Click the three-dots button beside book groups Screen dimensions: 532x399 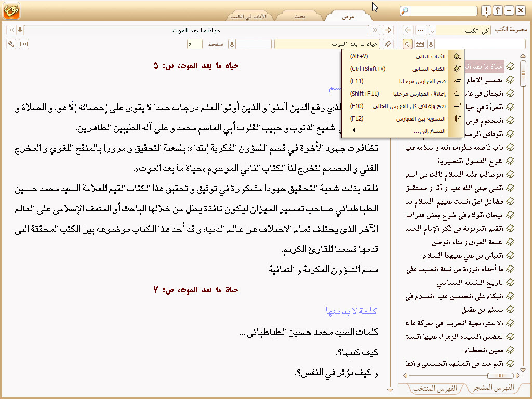click(421, 30)
